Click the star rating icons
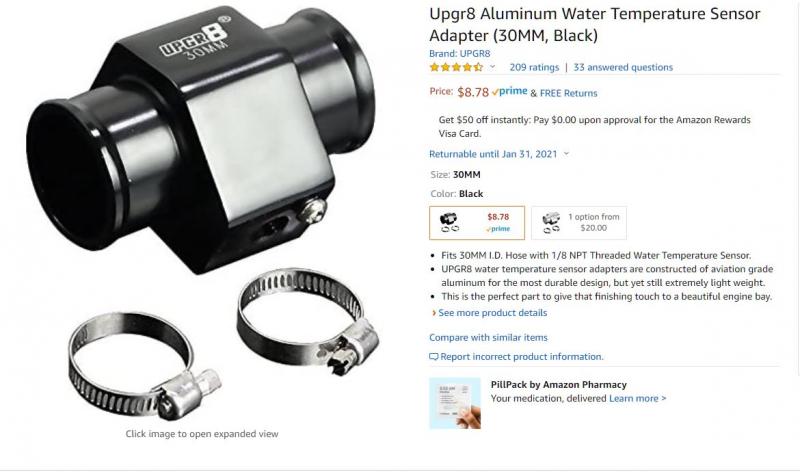Image resolution: width=800 pixels, height=472 pixels. point(456,67)
